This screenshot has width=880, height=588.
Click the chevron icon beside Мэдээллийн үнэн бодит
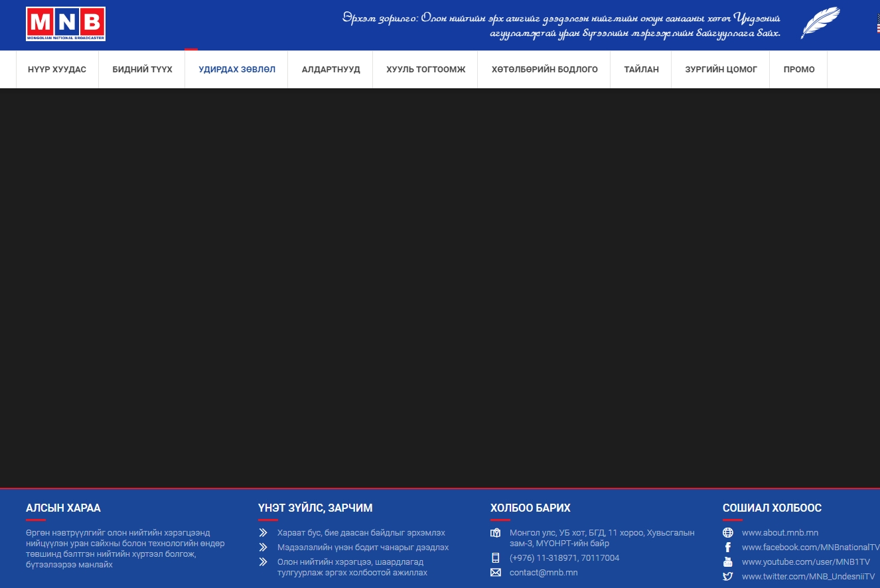263,547
